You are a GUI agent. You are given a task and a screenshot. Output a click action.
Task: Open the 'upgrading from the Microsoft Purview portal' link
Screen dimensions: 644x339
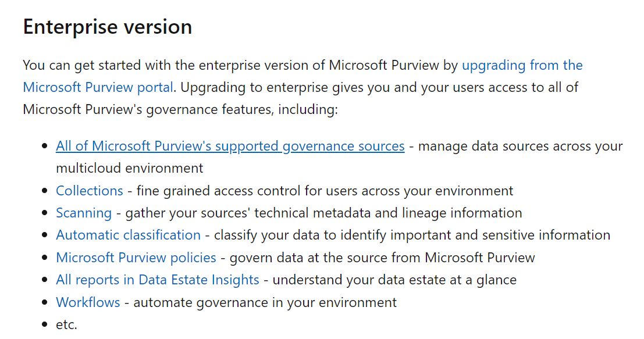522,65
